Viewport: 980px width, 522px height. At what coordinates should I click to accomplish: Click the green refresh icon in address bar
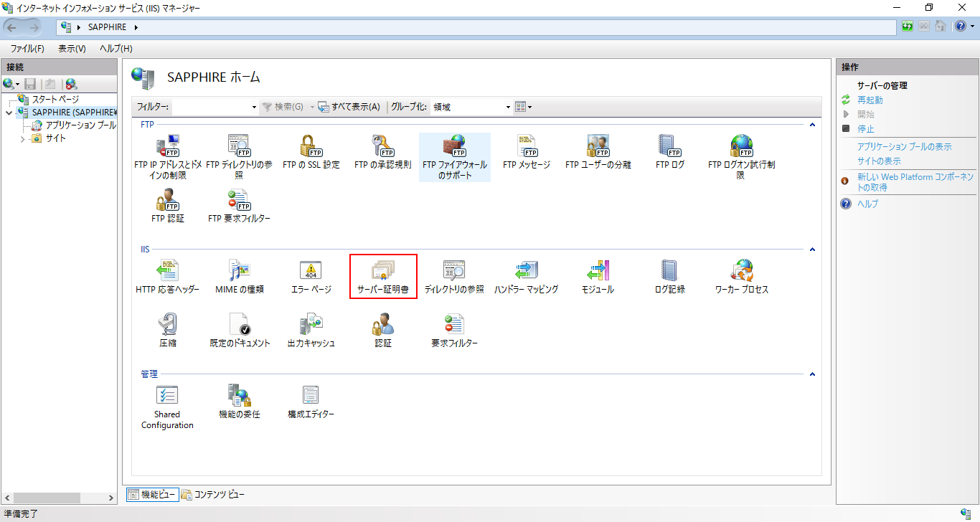pos(908,27)
